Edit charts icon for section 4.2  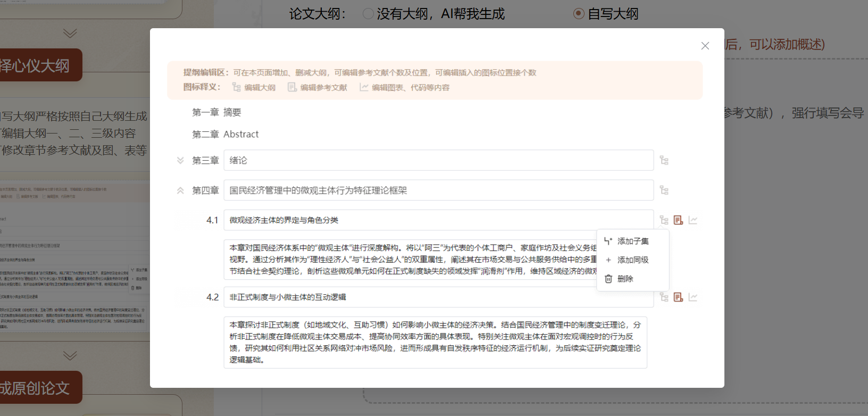click(693, 297)
